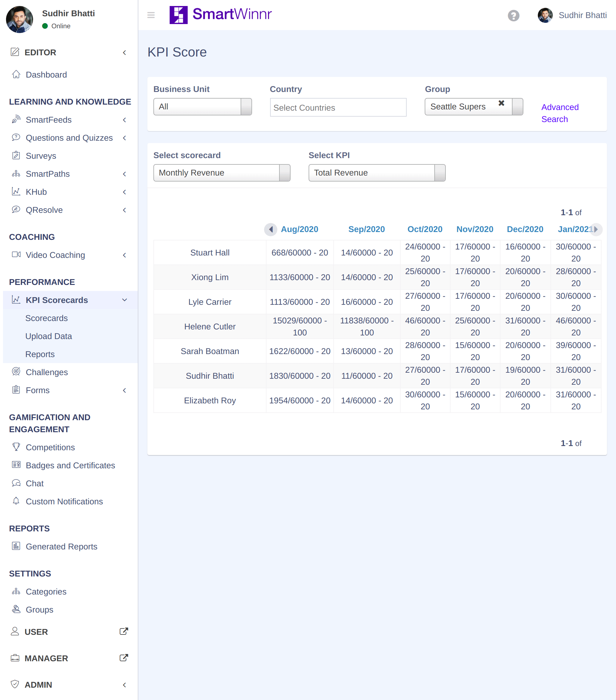Click the Aug/2020 column header

[300, 229]
